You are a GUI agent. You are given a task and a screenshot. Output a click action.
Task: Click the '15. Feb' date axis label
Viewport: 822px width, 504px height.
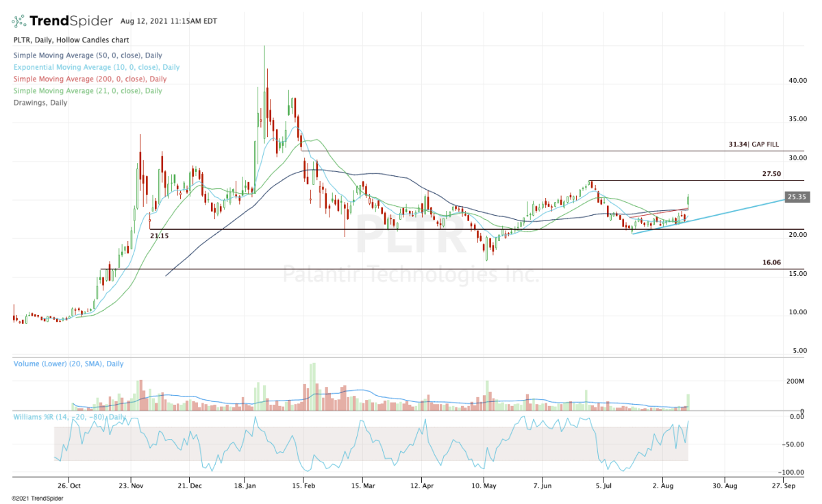pyautogui.click(x=304, y=485)
